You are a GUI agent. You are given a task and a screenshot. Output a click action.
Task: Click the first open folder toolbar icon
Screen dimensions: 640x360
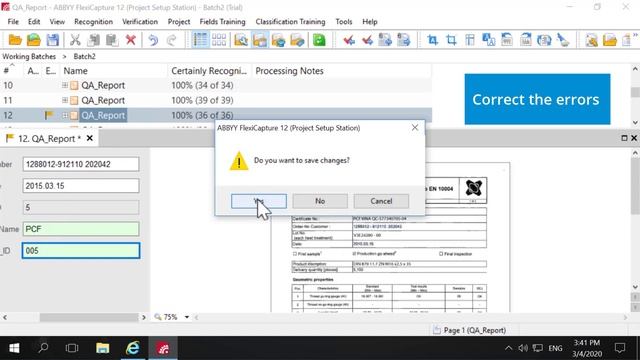[15, 40]
